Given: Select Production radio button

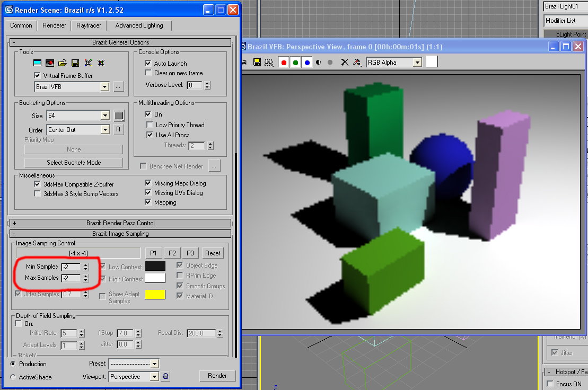Looking at the screenshot, I should point(13,364).
